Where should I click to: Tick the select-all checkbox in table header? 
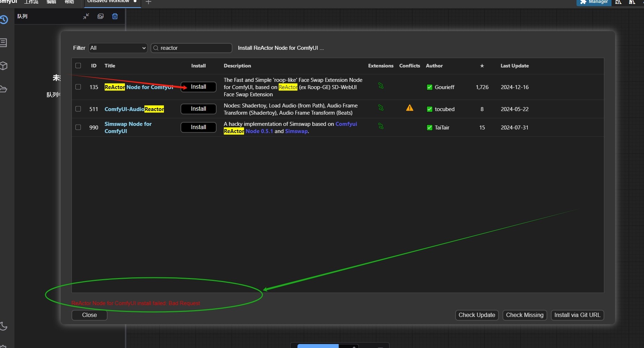tap(78, 66)
